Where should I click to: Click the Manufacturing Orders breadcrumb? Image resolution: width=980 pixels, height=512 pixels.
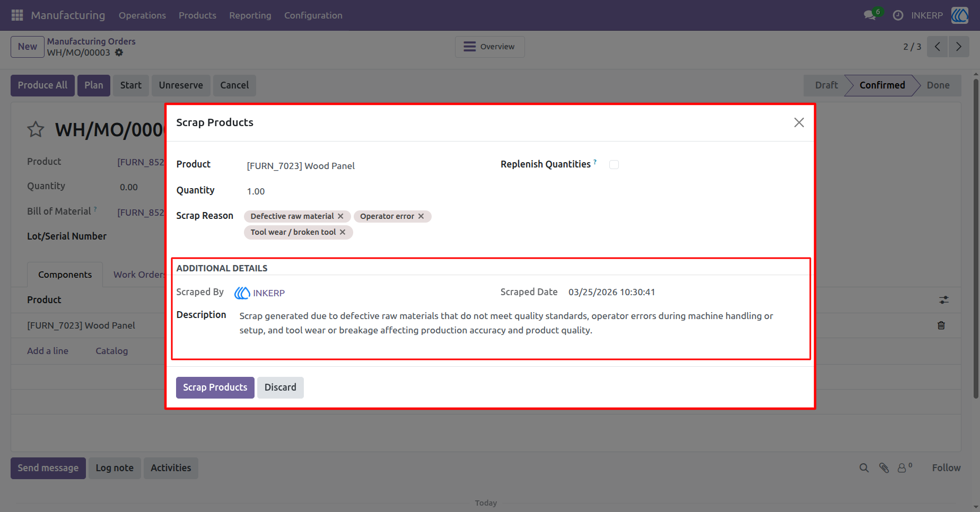[x=91, y=41]
